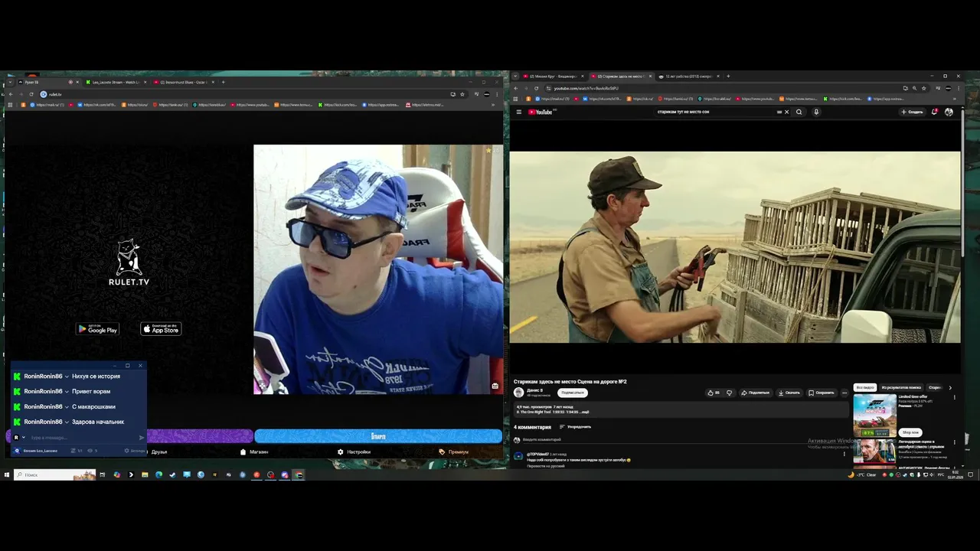The width and height of the screenshot is (980, 551).
Task: Open a new tab in the rulet.tv browser
Action: pyautogui.click(x=224, y=82)
